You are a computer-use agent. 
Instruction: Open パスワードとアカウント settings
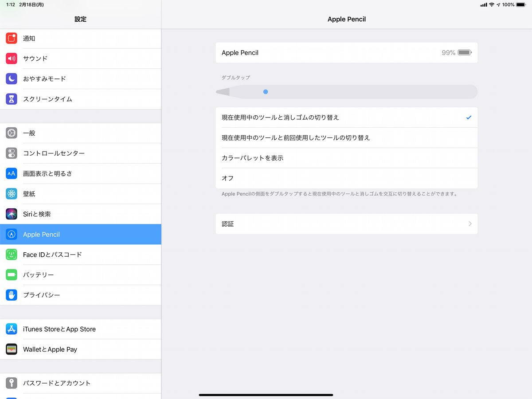(81, 383)
